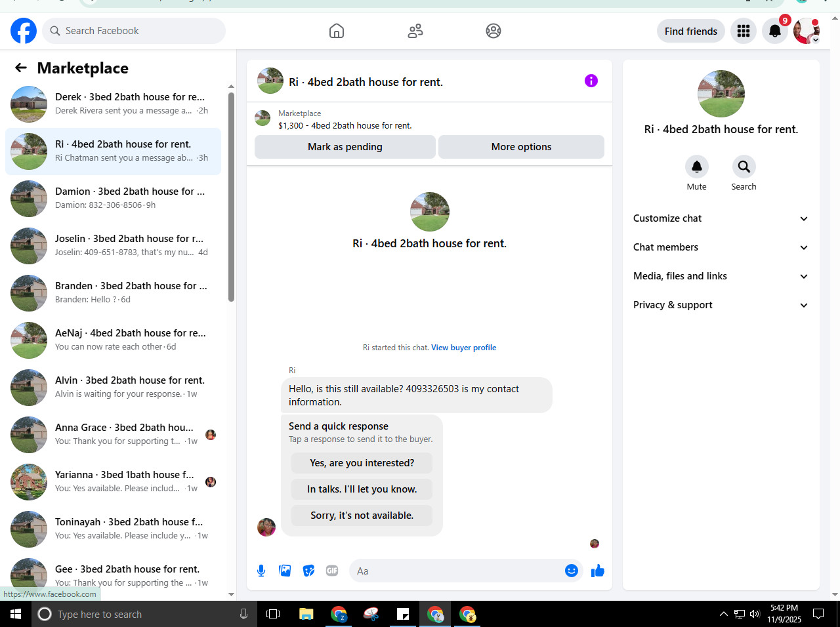840x627 pixels.
Task: Click the Aa message input field
Action: click(456, 571)
